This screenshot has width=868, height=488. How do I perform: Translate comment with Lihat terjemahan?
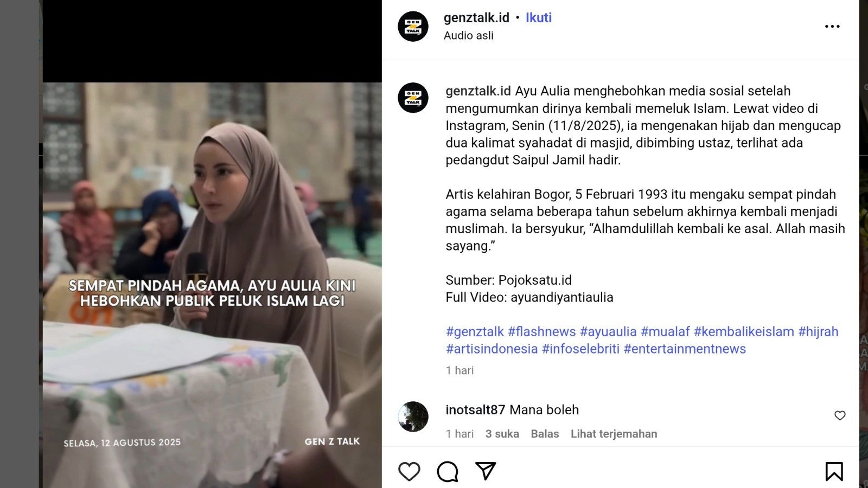pos(614,434)
